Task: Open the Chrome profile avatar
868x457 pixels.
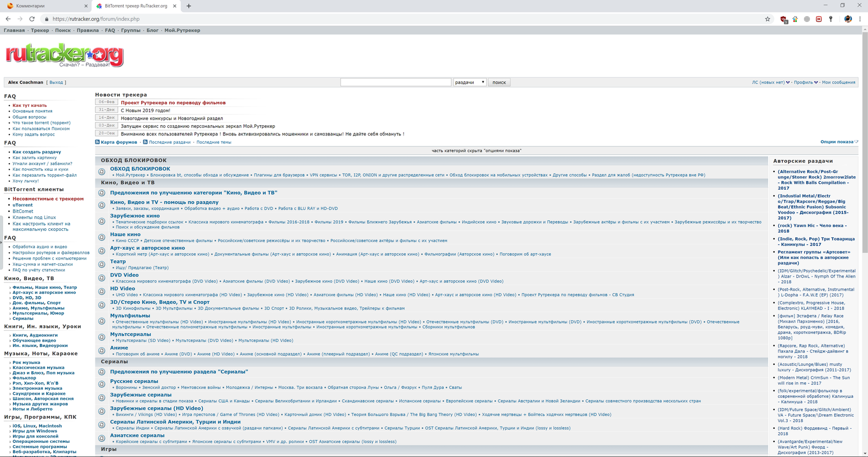Action: pyautogui.click(x=848, y=19)
